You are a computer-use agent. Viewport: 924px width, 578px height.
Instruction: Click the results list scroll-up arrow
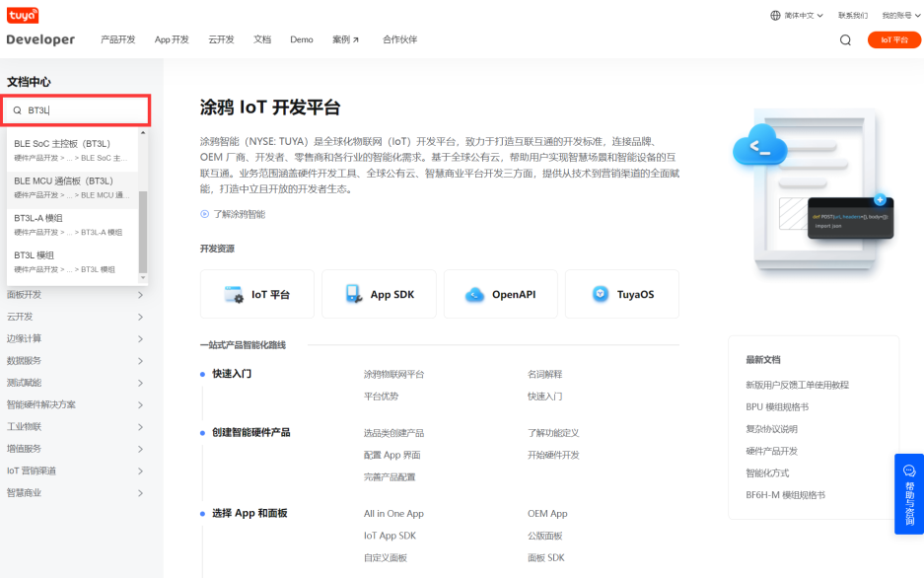click(x=143, y=133)
